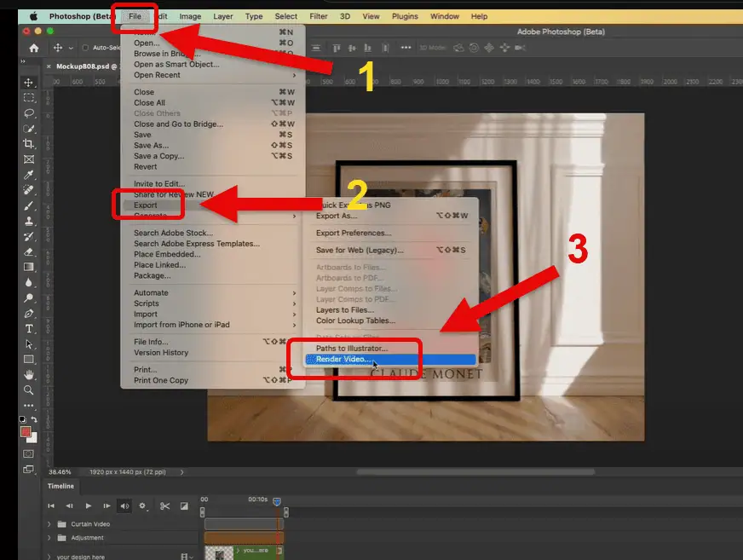Open the foreground color swatch
This screenshot has width=743, height=560.
(x=26, y=432)
